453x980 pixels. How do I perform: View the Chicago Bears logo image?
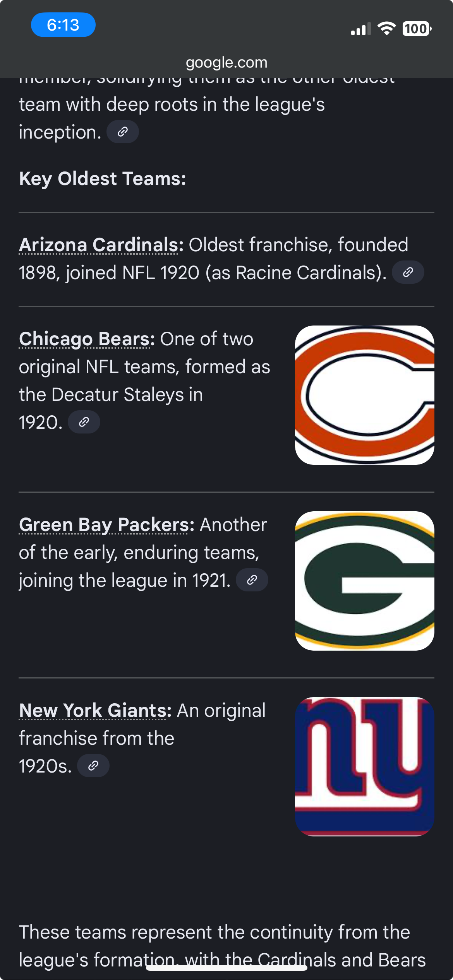coord(364,395)
